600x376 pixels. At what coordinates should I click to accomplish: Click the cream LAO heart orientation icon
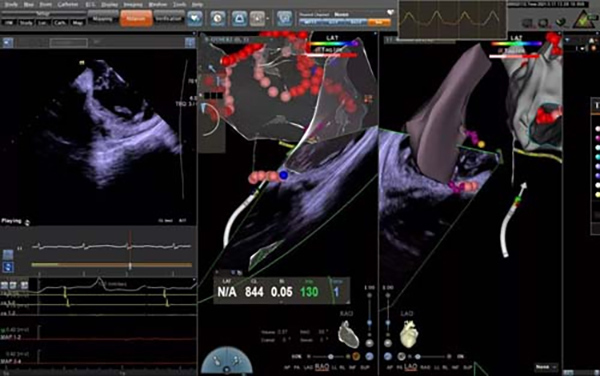(409, 334)
